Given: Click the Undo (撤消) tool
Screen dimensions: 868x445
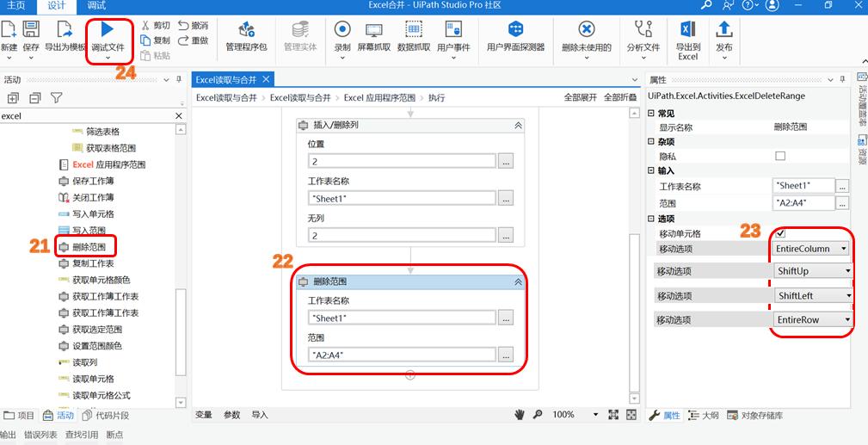Looking at the screenshot, I should point(193,26).
